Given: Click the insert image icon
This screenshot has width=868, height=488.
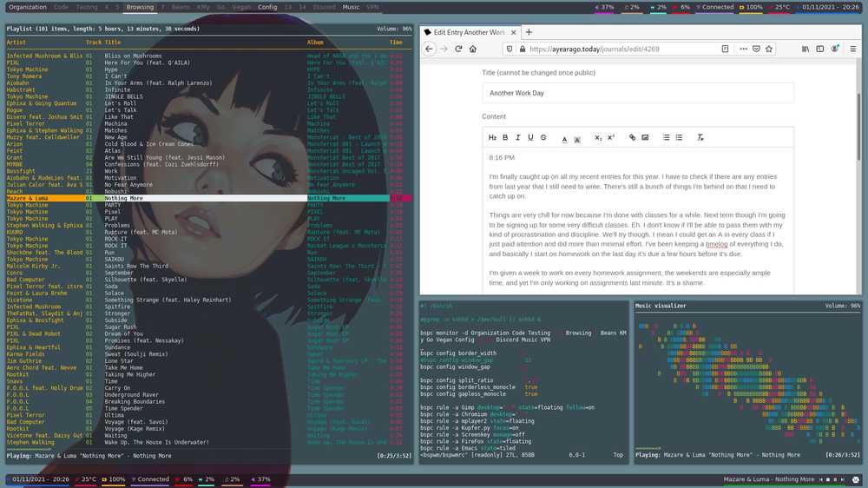Looking at the screenshot, I should point(645,137).
